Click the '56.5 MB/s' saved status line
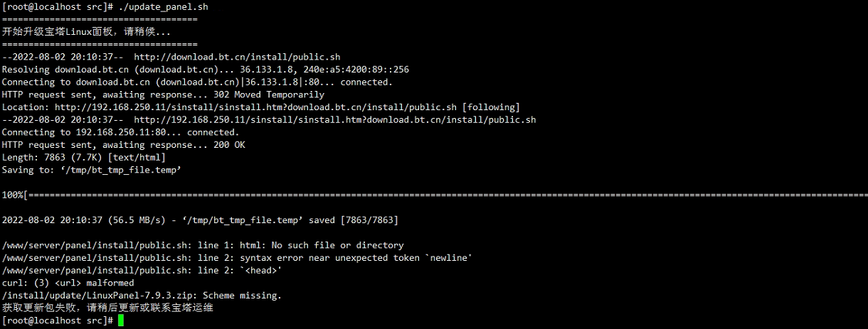The width and height of the screenshot is (868, 329). coord(200,220)
